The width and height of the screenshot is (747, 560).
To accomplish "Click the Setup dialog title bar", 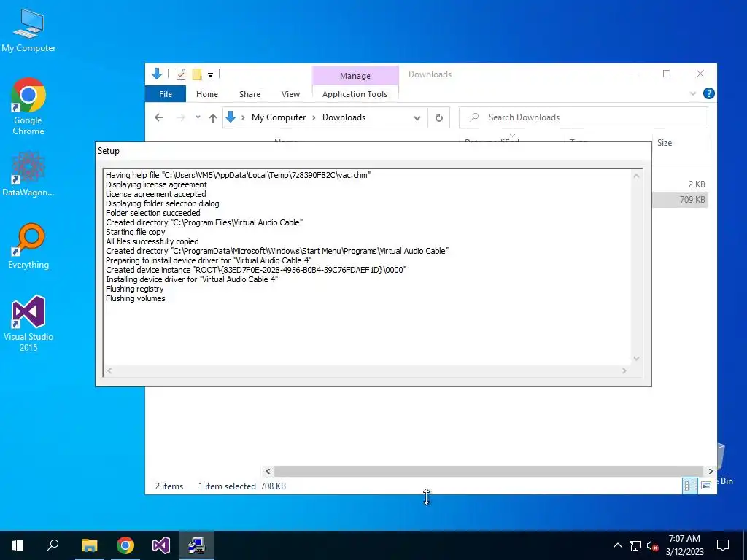I will (x=373, y=151).
